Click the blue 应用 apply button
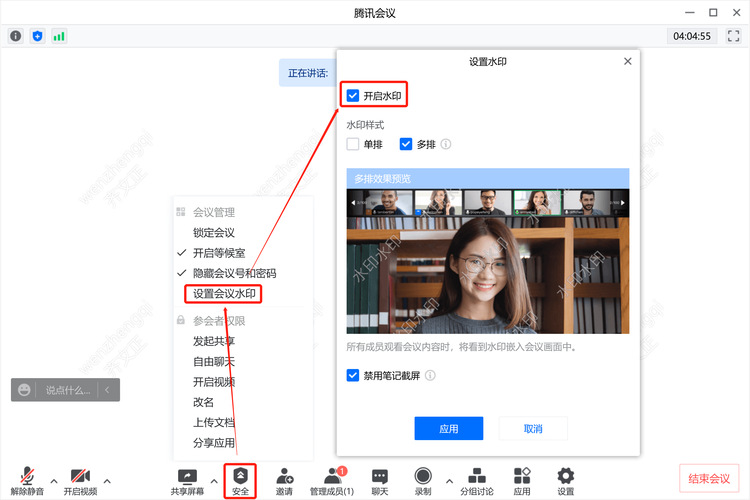 pyautogui.click(x=449, y=428)
